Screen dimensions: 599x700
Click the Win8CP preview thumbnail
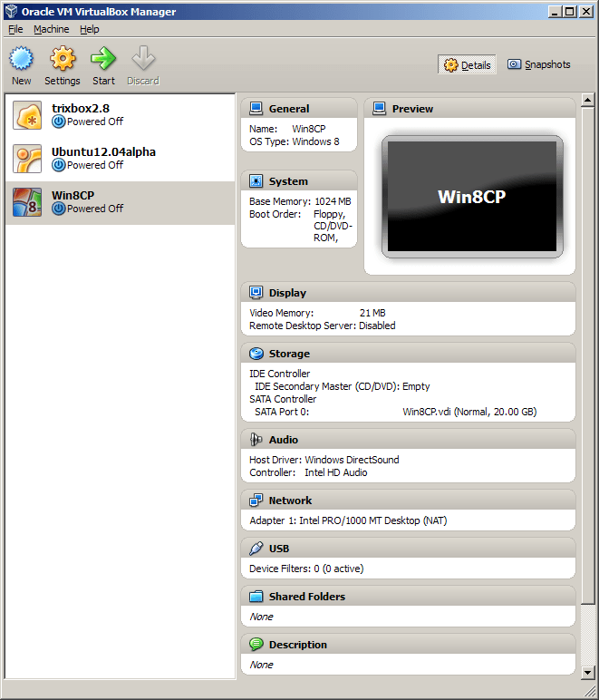(472, 197)
